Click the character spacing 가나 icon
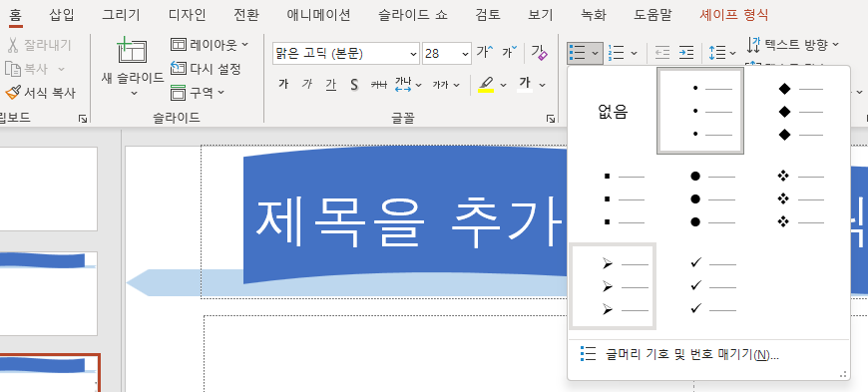Screen dimensions: 868x392 403,84
